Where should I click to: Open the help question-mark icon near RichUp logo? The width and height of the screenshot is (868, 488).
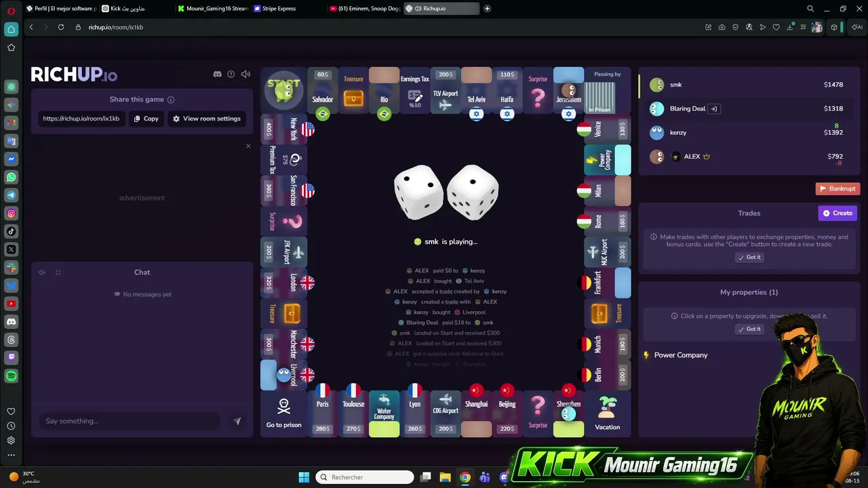tap(231, 74)
